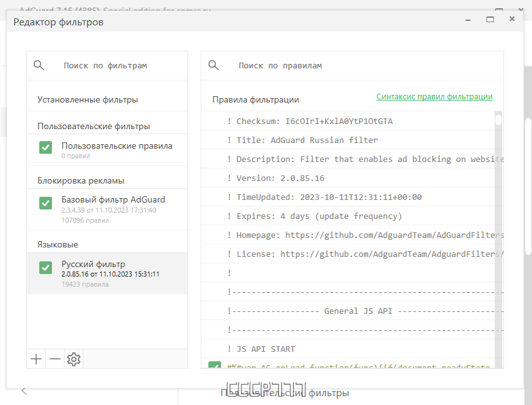The height and width of the screenshot is (405, 532).
Task: Click the rules search magnifier icon
Action: click(x=214, y=65)
